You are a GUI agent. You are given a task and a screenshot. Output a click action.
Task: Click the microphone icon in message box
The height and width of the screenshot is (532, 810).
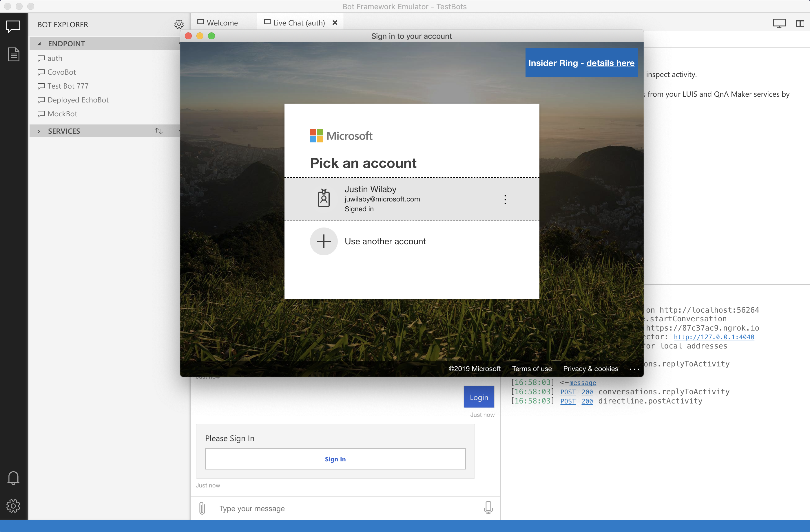click(x=488, y=508)
